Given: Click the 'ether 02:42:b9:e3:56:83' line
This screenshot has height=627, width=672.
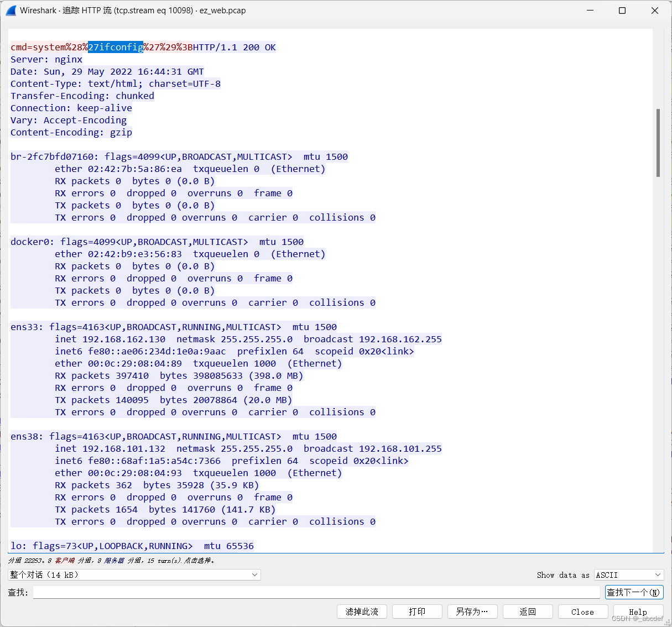Looking at the screenshot, I should point(190,254).
